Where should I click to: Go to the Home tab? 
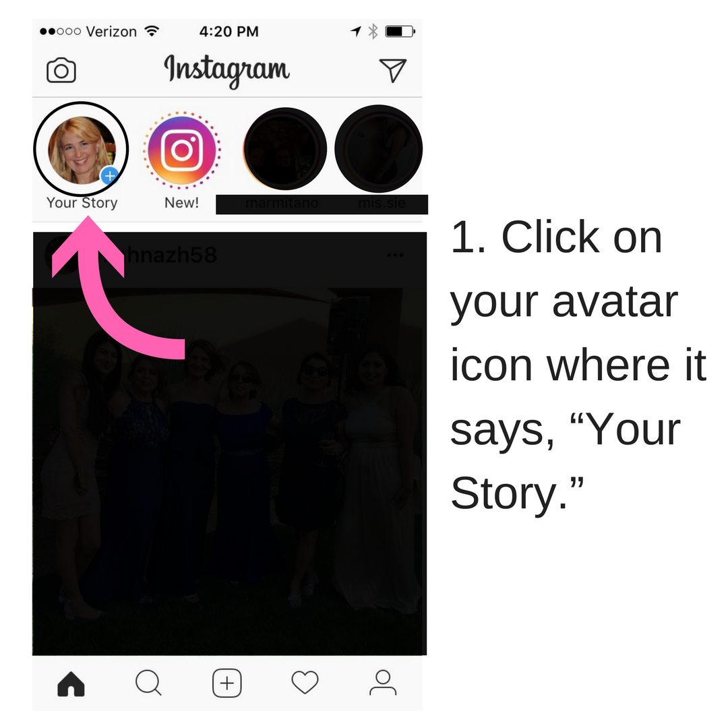[71, 684]
